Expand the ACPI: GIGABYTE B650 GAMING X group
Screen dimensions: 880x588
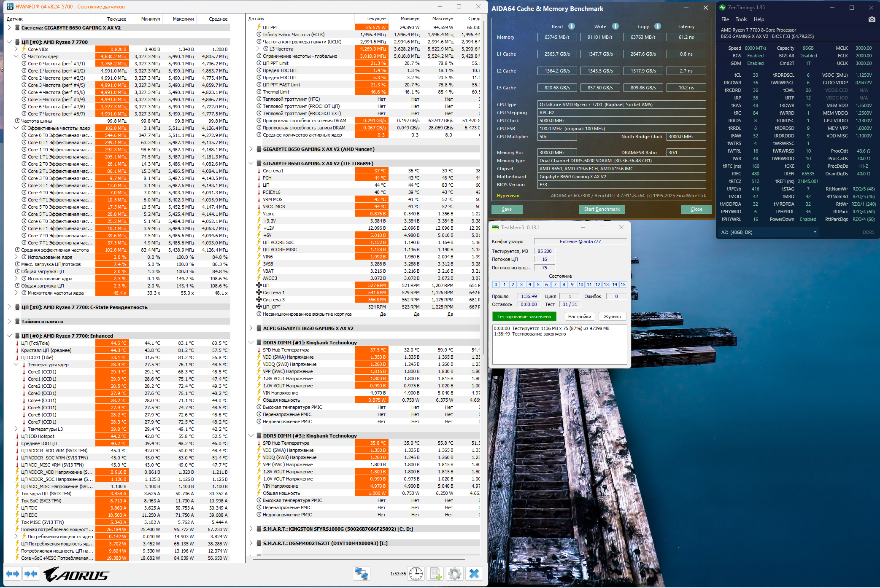tap(251, 328)
